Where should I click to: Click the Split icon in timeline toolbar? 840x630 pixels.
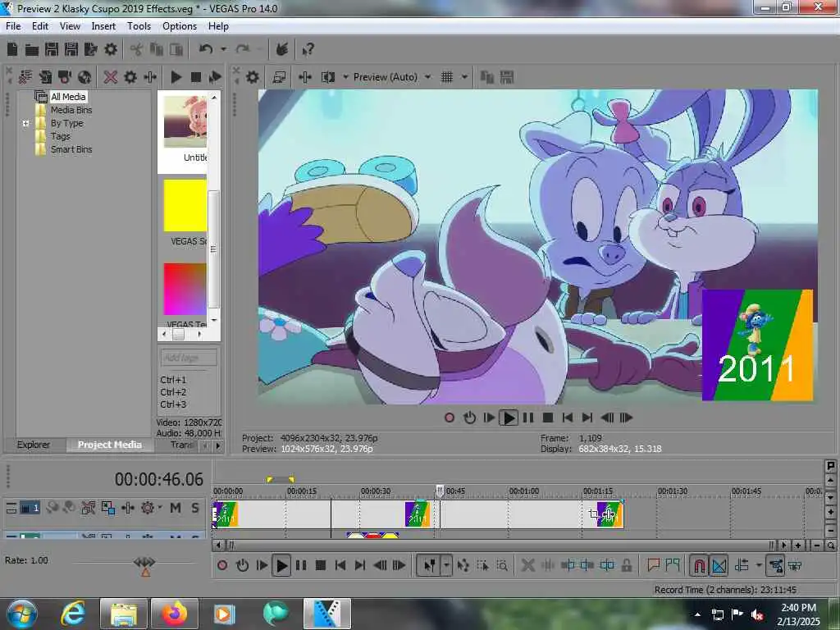tap(607, 565)
